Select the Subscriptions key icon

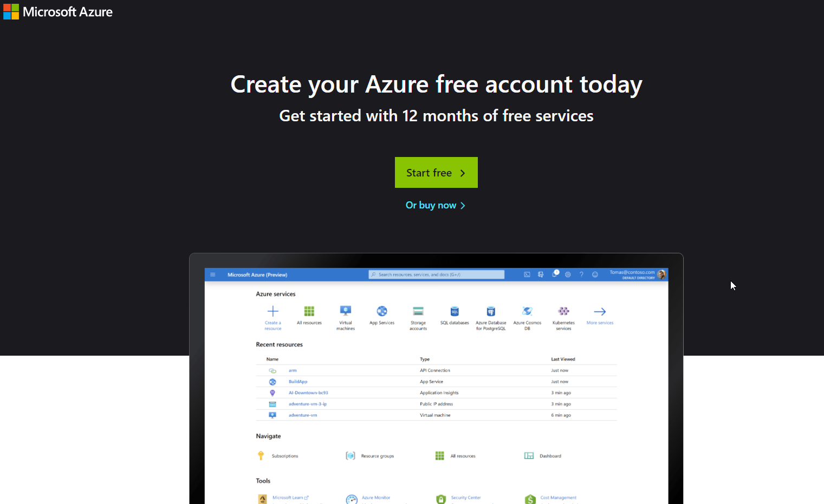click(x=261, y=455)
